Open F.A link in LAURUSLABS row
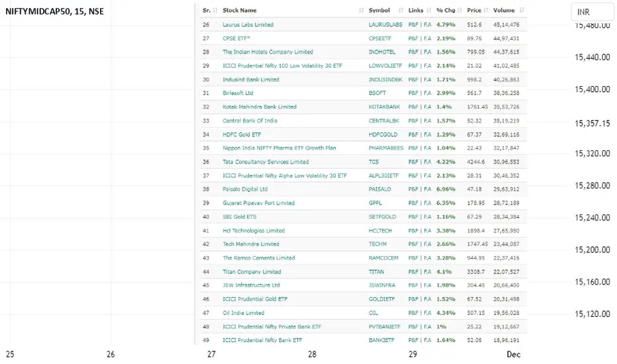 (x=428, y=24)
